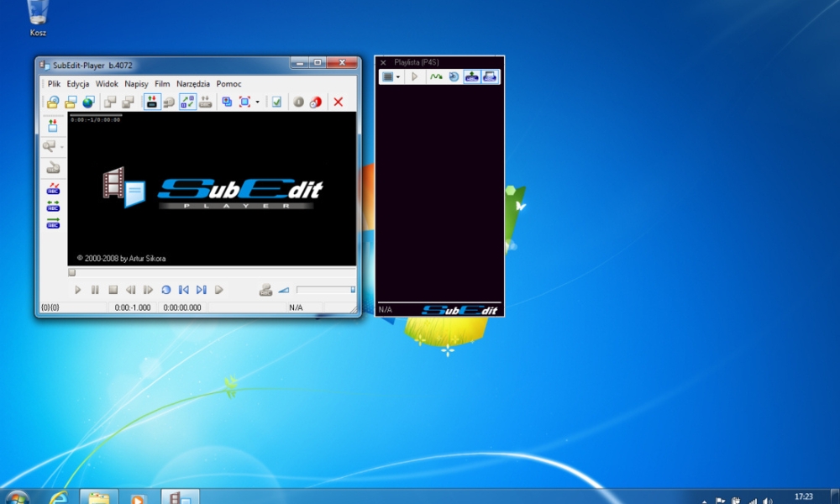Open the Kosz recycle bin desktop icon
Image resolution: width=840 pixels, height=504 pixels.
[38, 18]
